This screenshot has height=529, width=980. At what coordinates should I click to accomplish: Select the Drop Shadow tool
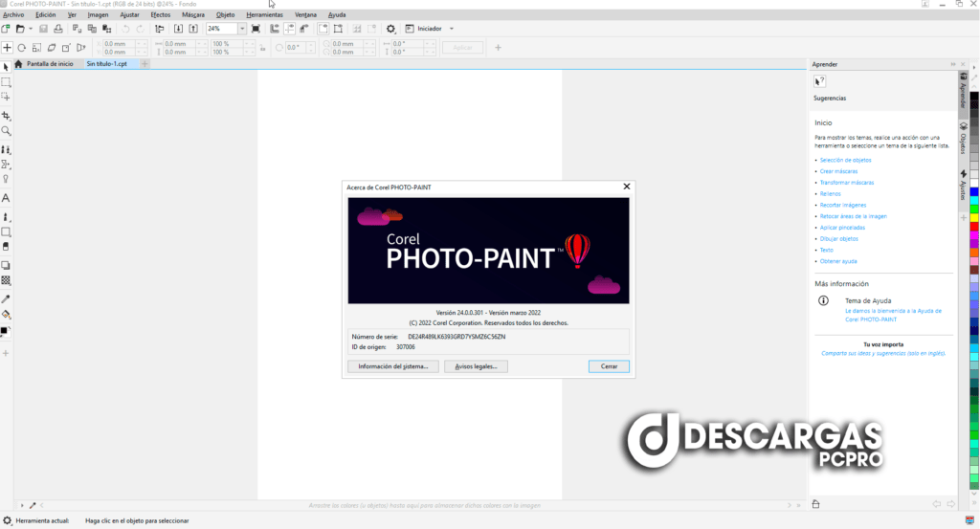[x=6, y=265]
